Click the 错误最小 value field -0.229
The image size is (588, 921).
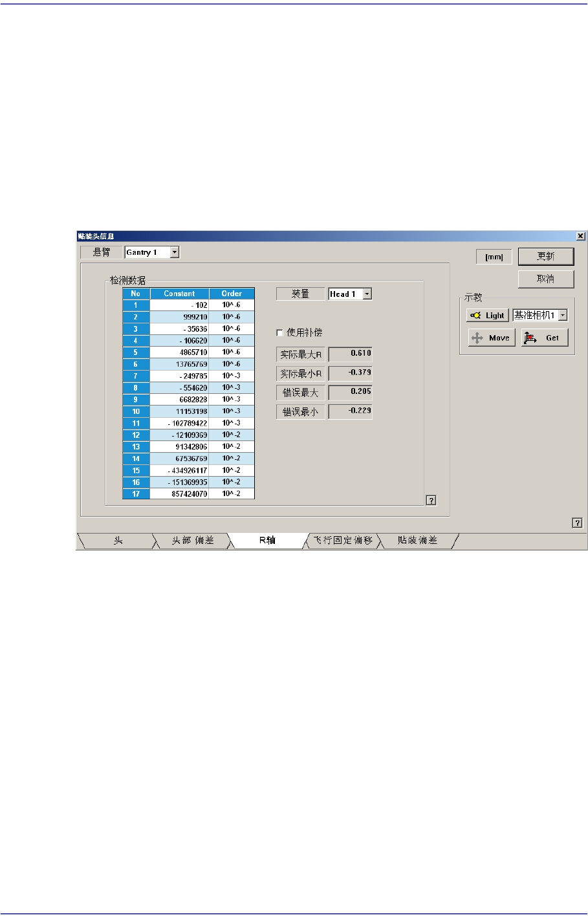(x=351, y=411)
